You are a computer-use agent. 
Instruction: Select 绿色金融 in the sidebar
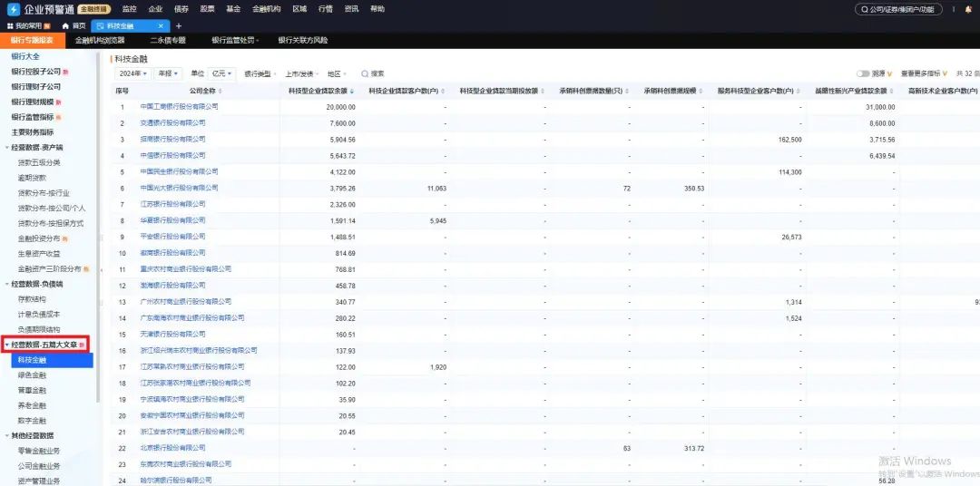tap(32, 375)
